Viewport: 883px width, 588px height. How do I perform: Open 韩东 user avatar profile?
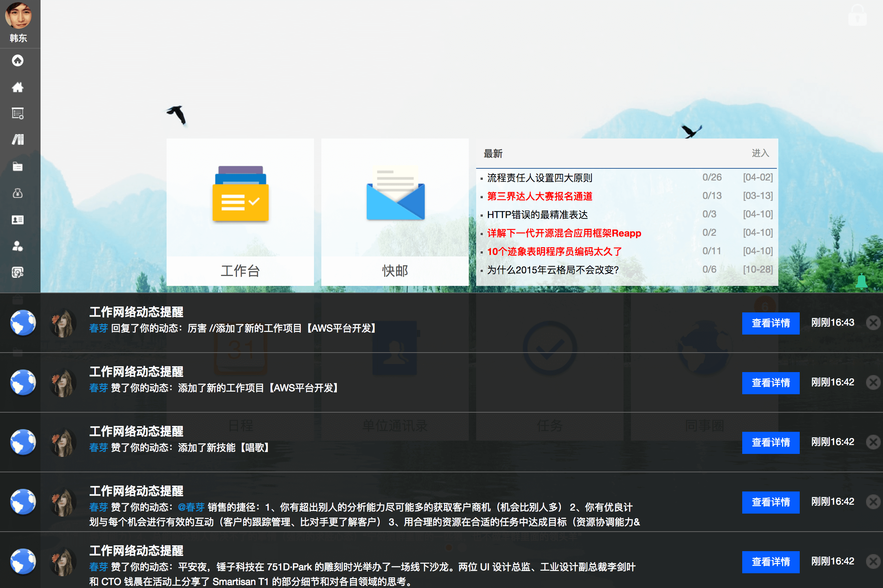click(x=18, y=15)
